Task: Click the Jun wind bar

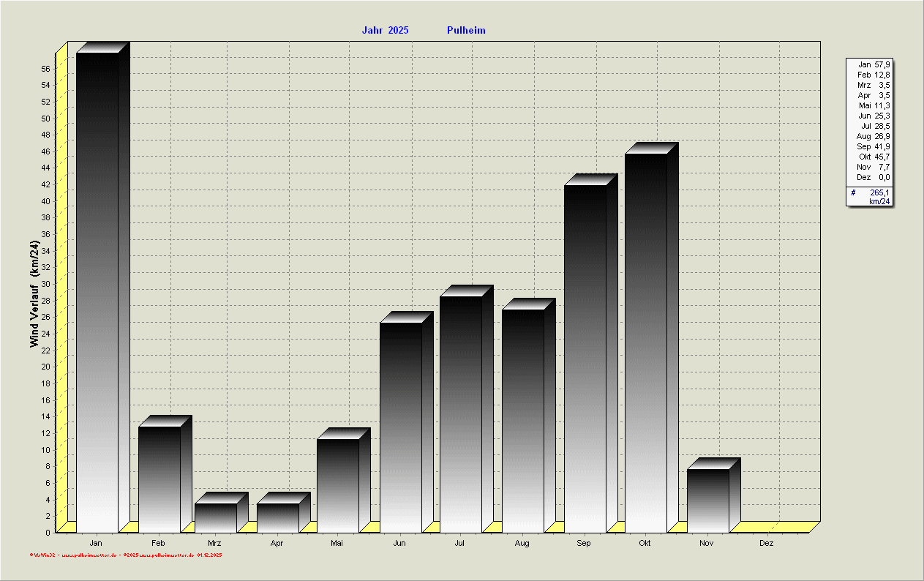Action: click(401, 427)
